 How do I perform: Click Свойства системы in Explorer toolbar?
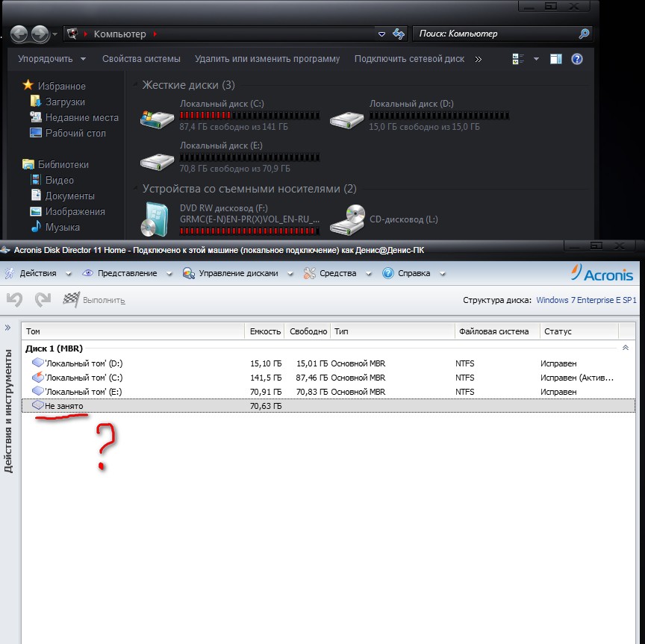click(x=141, y=59)
